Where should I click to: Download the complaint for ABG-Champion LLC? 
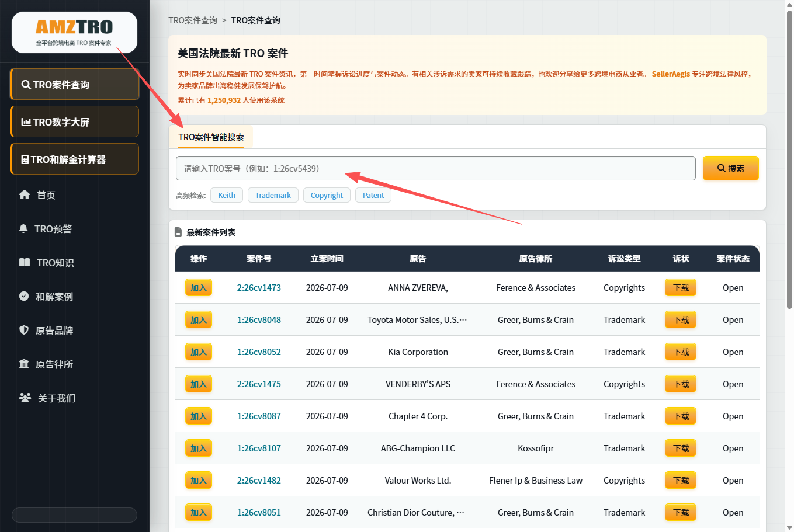tap(681, 448)
